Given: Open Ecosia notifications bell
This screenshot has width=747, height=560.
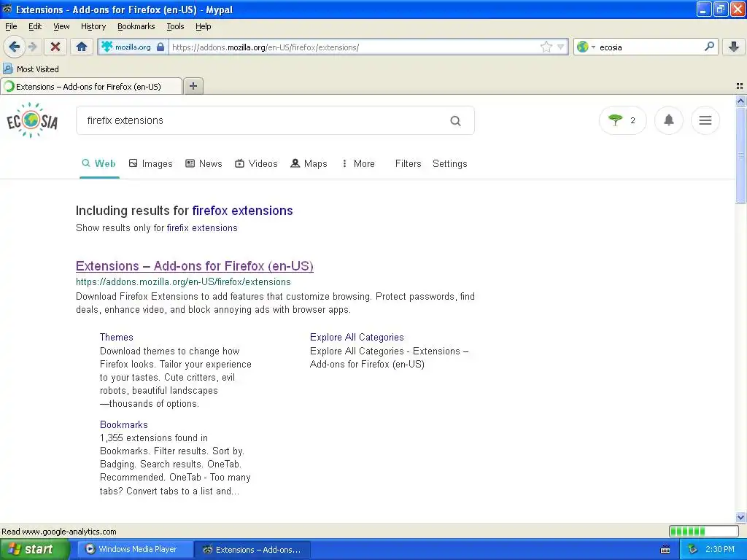Looking at the screenshot, I should click(x=669, y=120).
